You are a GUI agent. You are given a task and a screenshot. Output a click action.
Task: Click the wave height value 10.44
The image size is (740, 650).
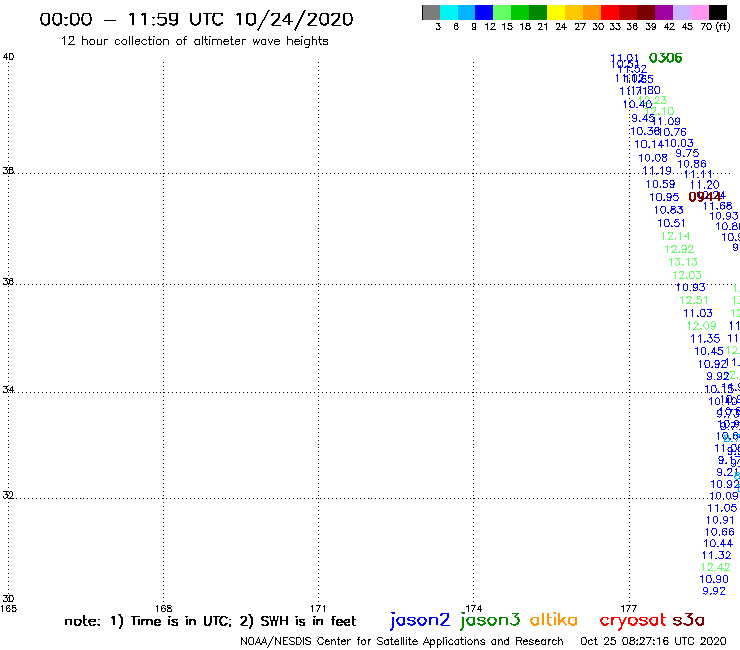click(x=718, y=543)
